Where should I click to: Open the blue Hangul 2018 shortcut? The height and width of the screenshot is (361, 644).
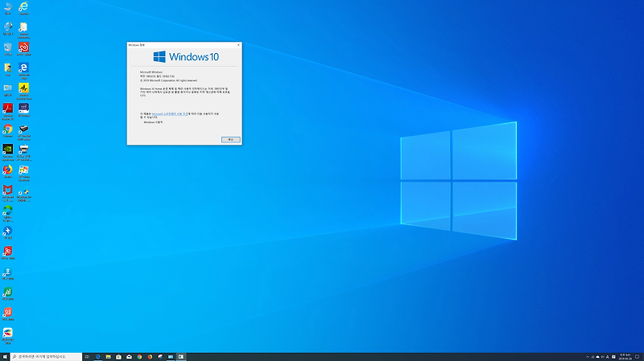pyautogui.click(x=8, y=273)
